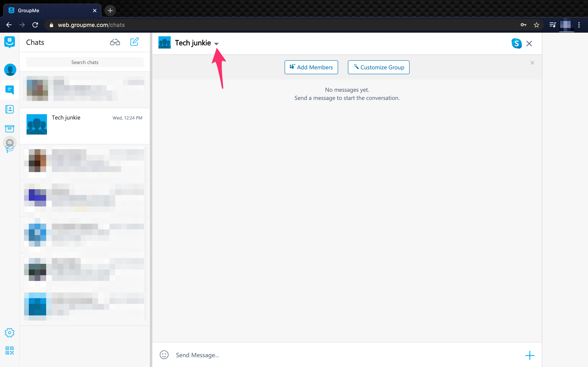The width and height of the screenshot is (588, 367).
Task: Open Settings via the gear icon
Action: 10,333
